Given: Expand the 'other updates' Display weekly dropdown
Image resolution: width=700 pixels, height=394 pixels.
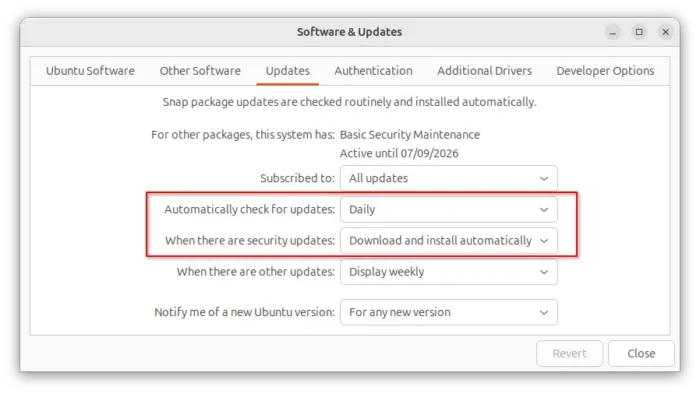Looking at the screenshot, I should point(449,272).
